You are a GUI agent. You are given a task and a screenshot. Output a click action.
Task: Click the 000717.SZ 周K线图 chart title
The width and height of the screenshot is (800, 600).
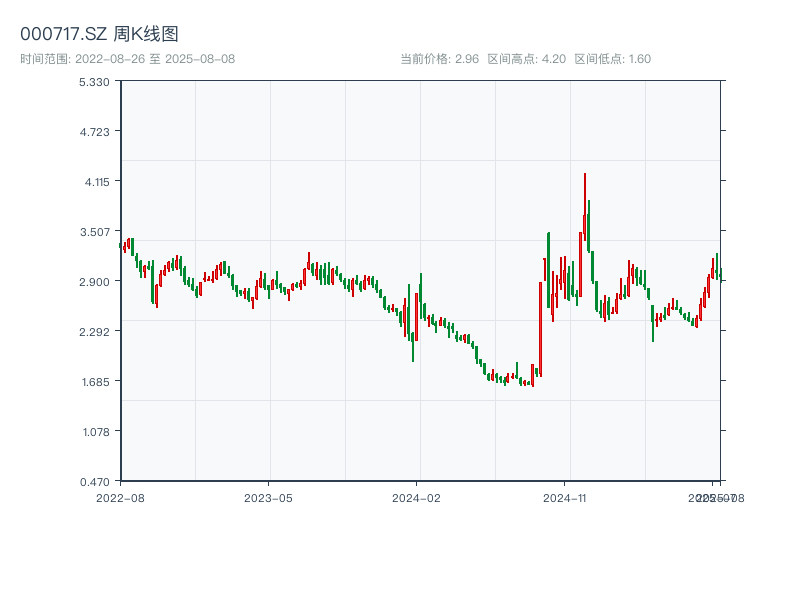point(99,34)
